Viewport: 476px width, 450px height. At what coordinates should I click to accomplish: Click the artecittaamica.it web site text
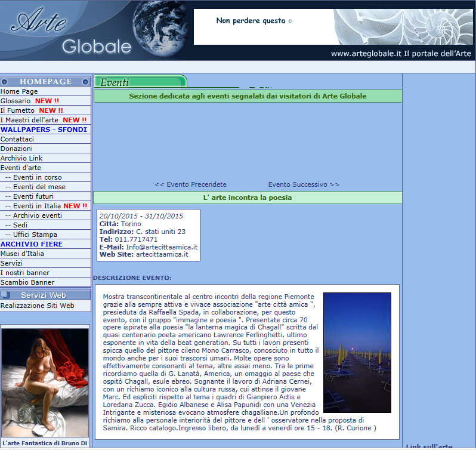[x=162, y=254]
